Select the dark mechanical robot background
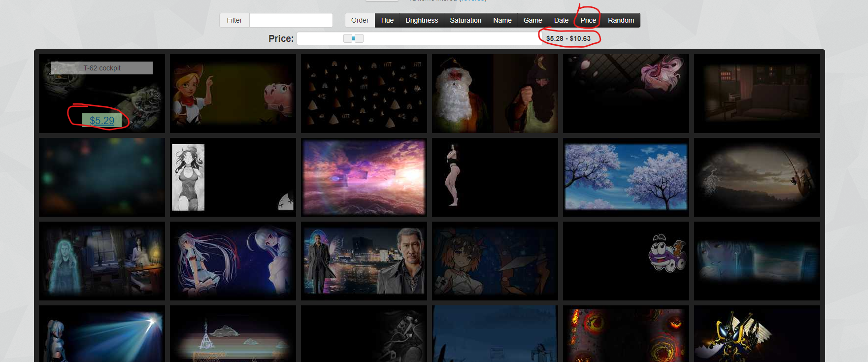The height and width of the screenshot is (362, 868). click(364, 334)
